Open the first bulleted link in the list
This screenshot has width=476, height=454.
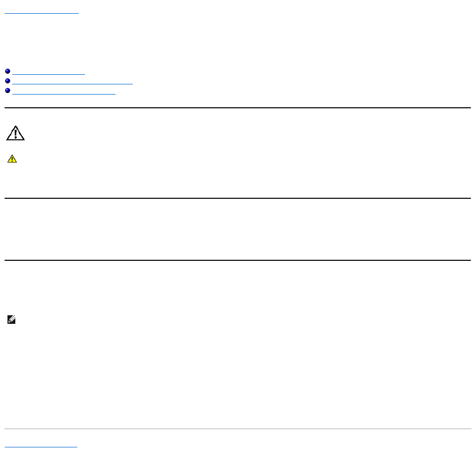click(x=48, y=74)
